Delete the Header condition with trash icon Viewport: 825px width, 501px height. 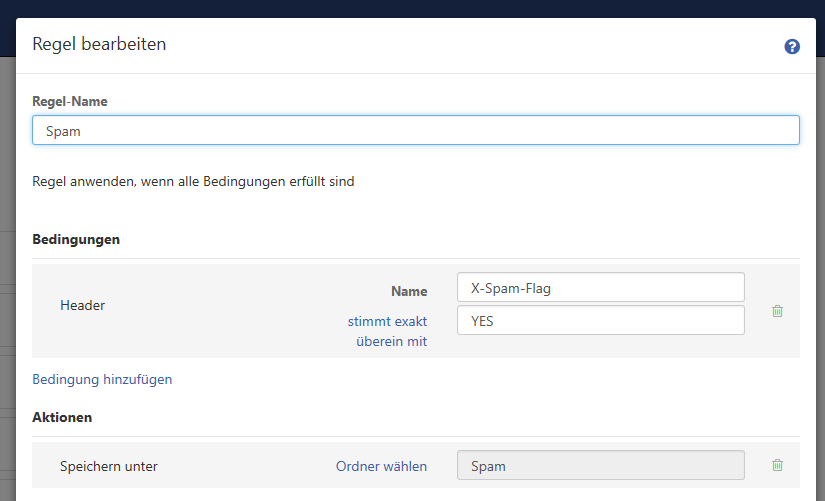pos(777,311)
